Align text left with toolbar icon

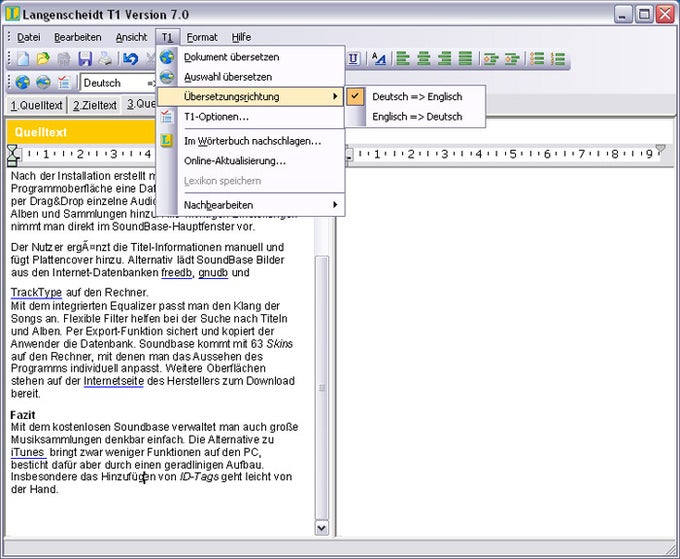[403, 59]
